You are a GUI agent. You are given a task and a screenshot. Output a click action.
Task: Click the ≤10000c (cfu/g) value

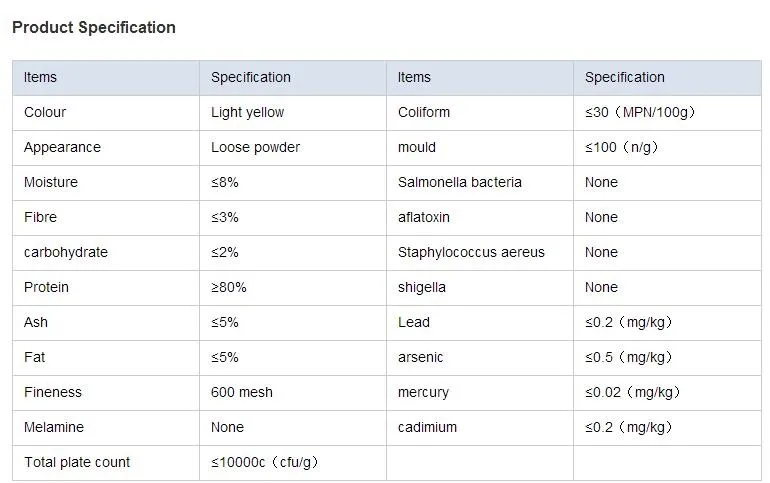pos(265,462)
